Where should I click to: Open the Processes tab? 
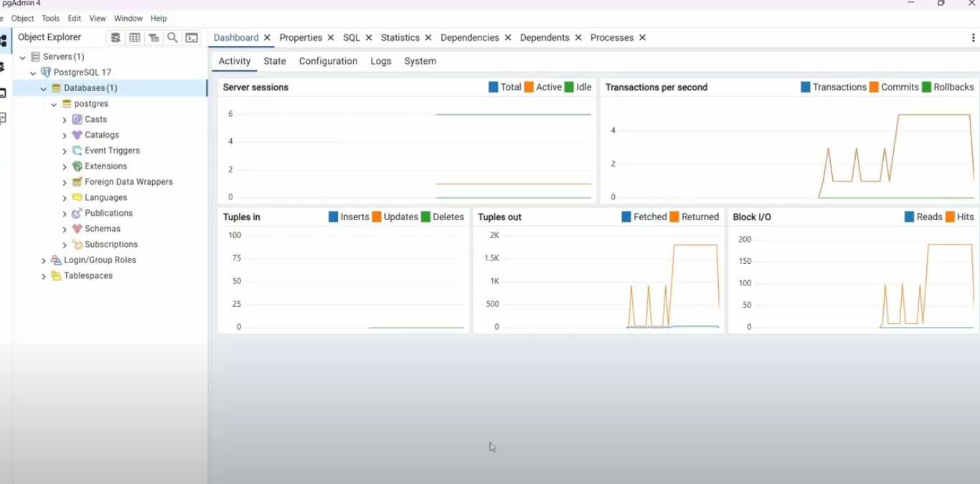(612, 38)
